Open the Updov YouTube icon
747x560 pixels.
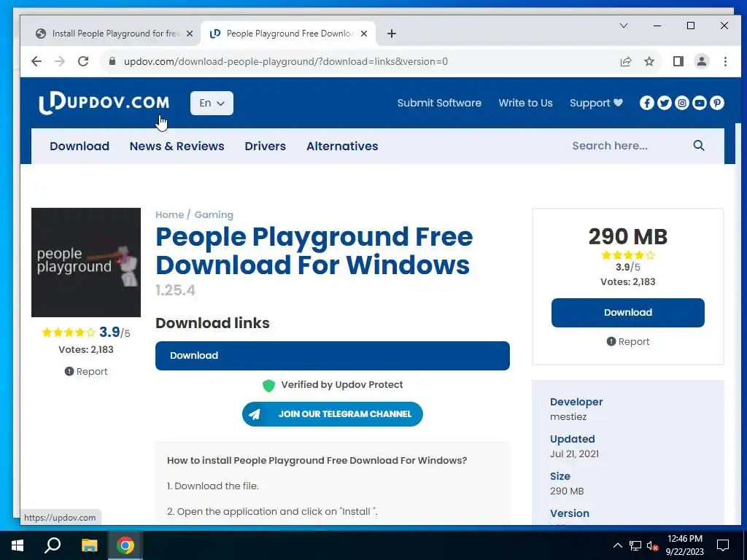(700, 103)
